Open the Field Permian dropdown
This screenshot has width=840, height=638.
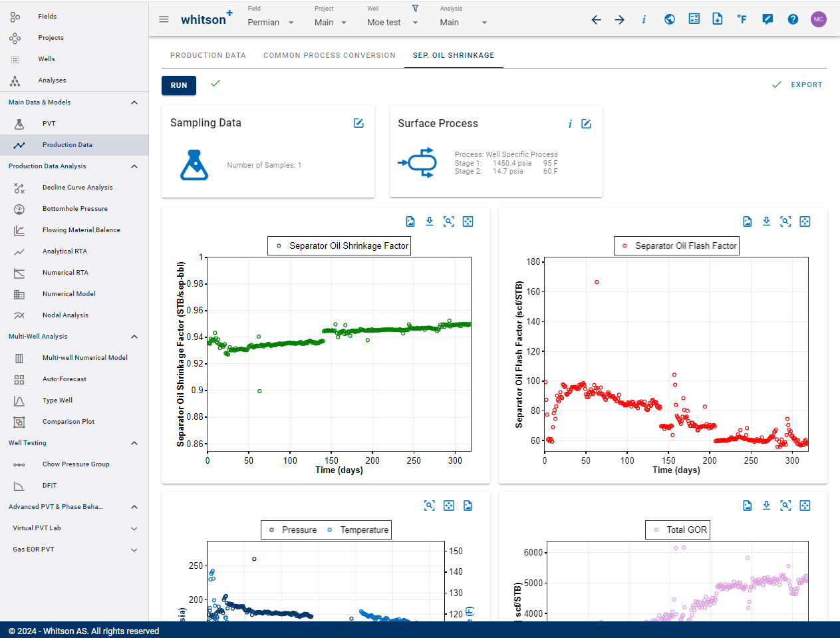pos(271,22)
